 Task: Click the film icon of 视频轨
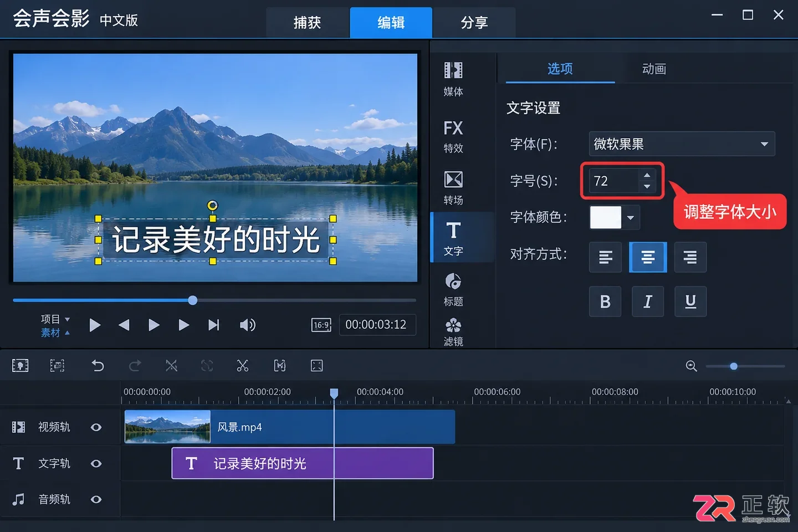pyautogui.click(x=19, y=427)
